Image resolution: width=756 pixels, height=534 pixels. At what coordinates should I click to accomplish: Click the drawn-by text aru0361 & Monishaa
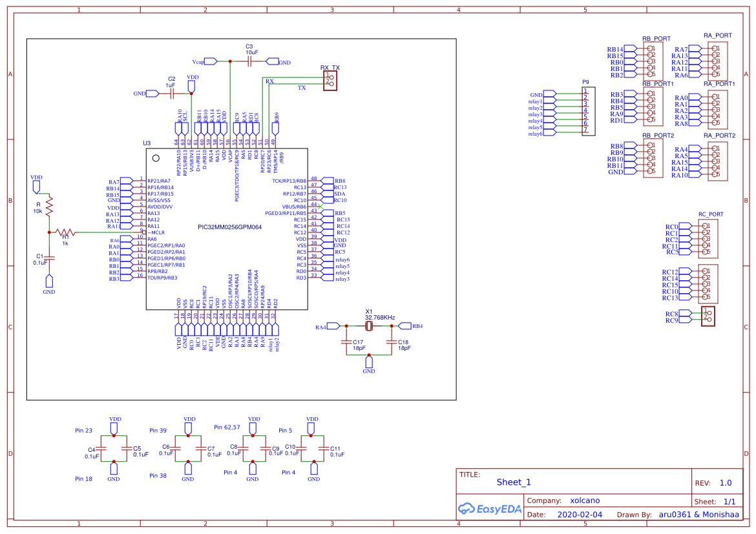point(699,514)
